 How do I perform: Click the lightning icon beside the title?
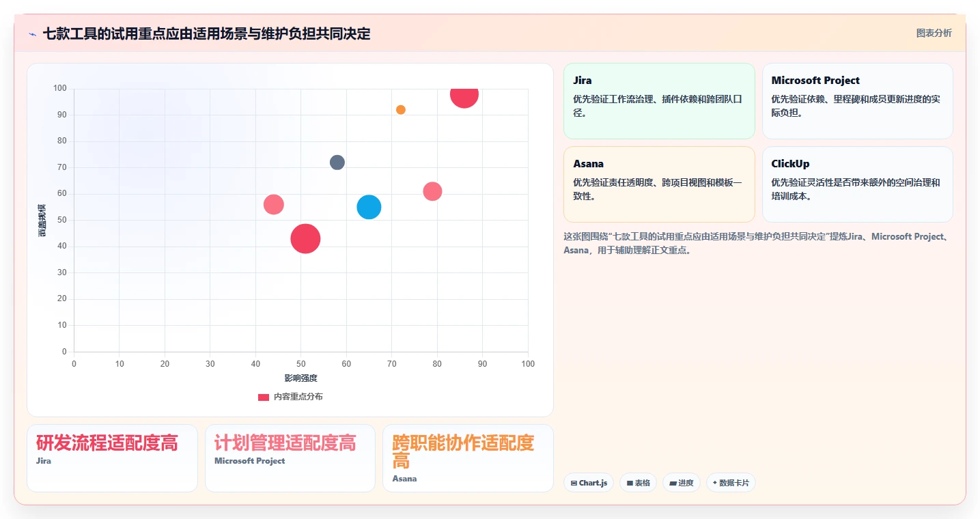click(32, 34)
